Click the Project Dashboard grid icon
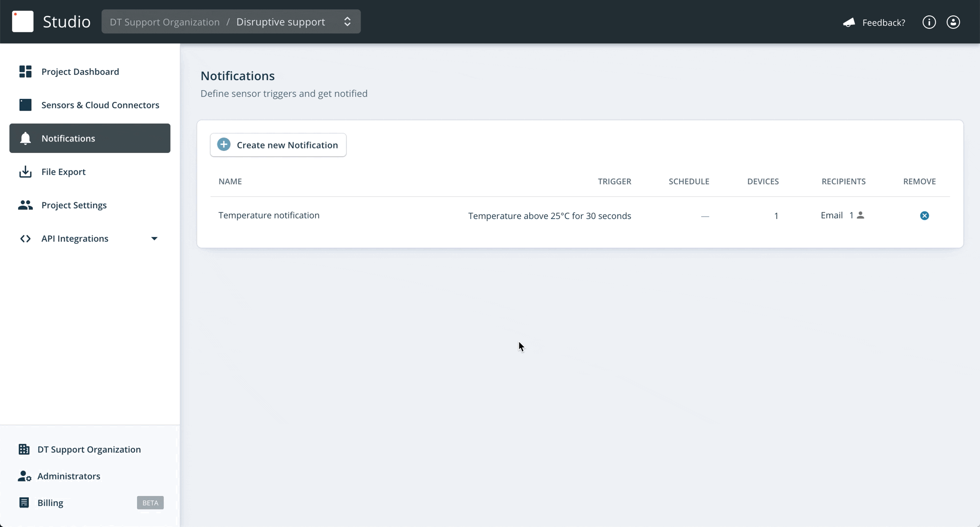The image size is (980, 527). (25, 72)
